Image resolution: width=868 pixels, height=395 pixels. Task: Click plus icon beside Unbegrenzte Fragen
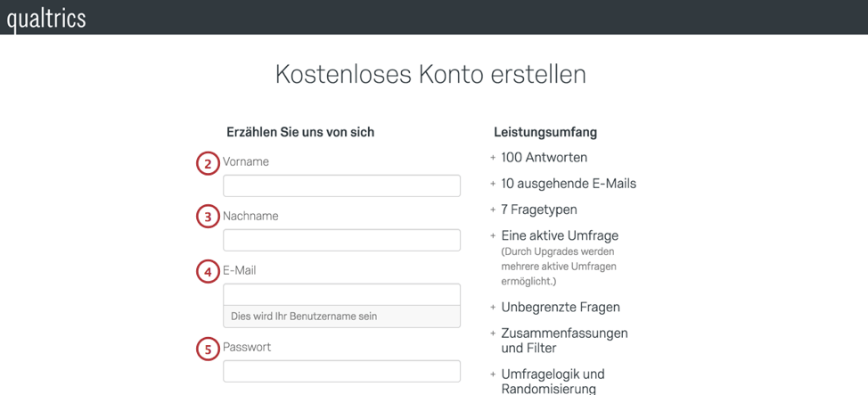tap(493, 307)
